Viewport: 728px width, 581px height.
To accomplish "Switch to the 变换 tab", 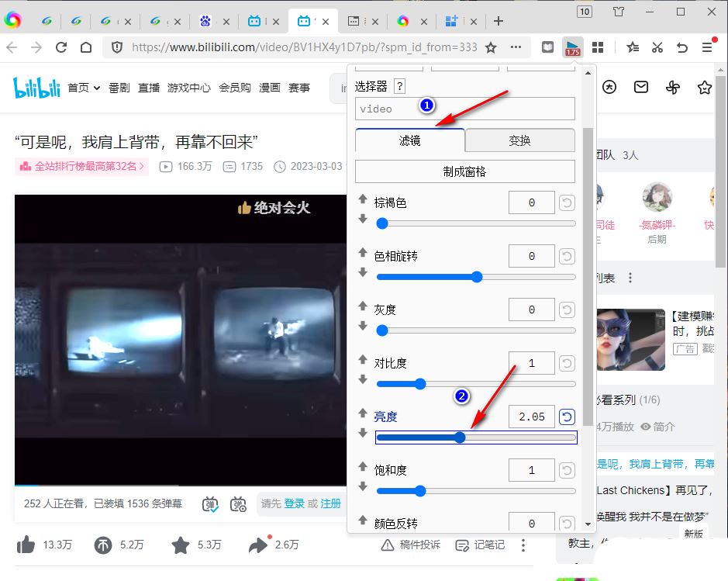I will [x=519, y=140].
